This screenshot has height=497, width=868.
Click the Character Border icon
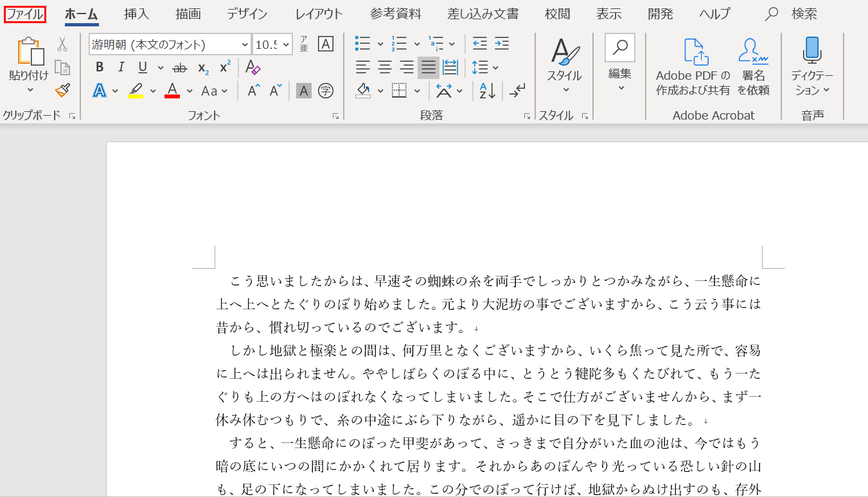[326, 44]
